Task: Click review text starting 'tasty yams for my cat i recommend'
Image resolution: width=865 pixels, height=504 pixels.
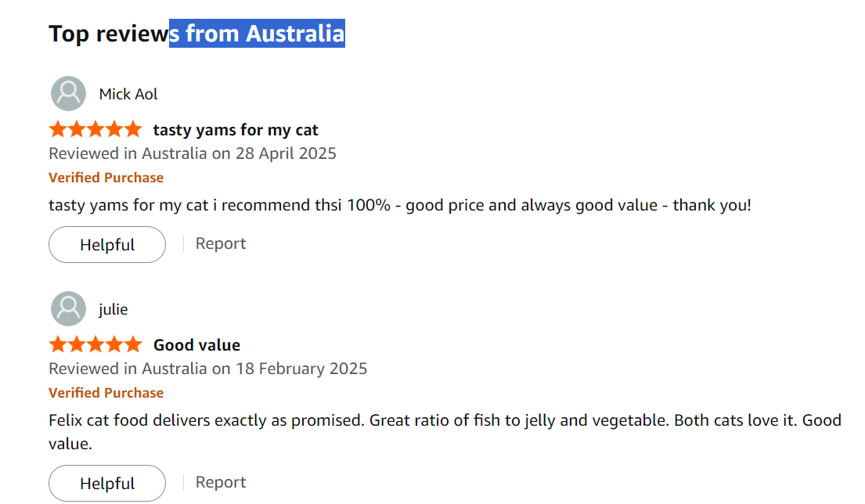Action: pos(399,206)
